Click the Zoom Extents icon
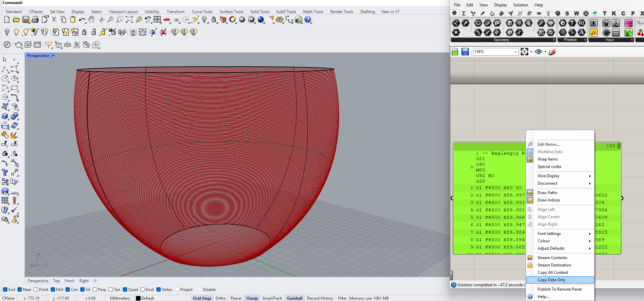 129,20
